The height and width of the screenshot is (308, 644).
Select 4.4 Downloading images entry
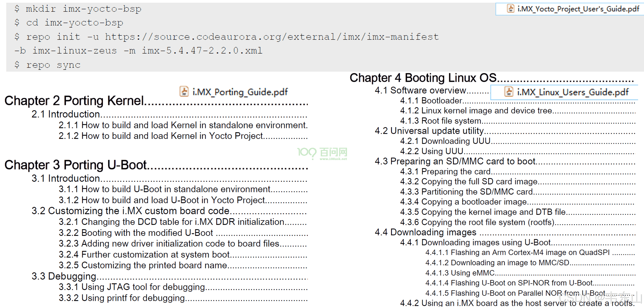click(425, 233)
